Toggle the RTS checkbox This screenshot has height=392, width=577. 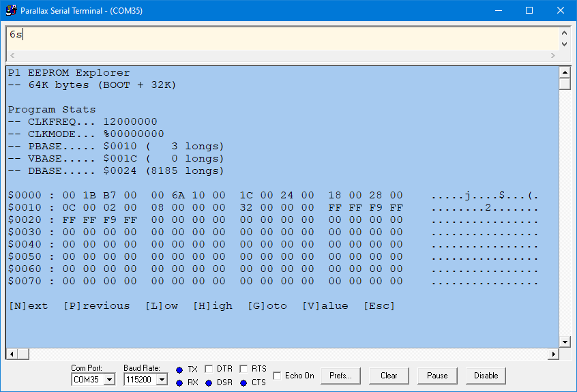click(x=243, y=369)
